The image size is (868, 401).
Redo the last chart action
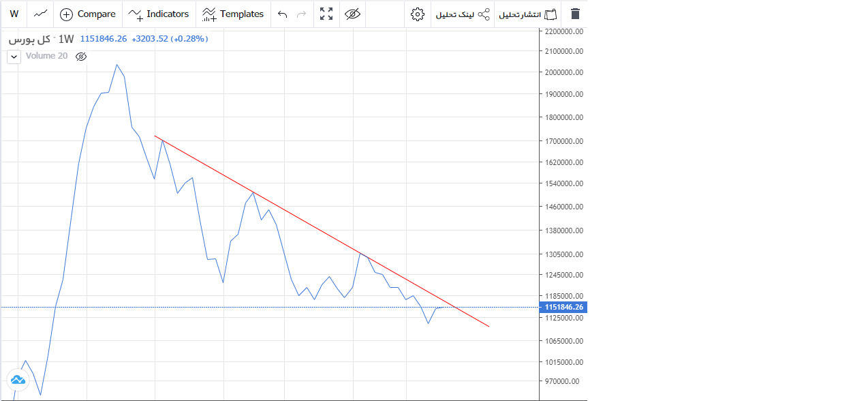pos(302,14)
